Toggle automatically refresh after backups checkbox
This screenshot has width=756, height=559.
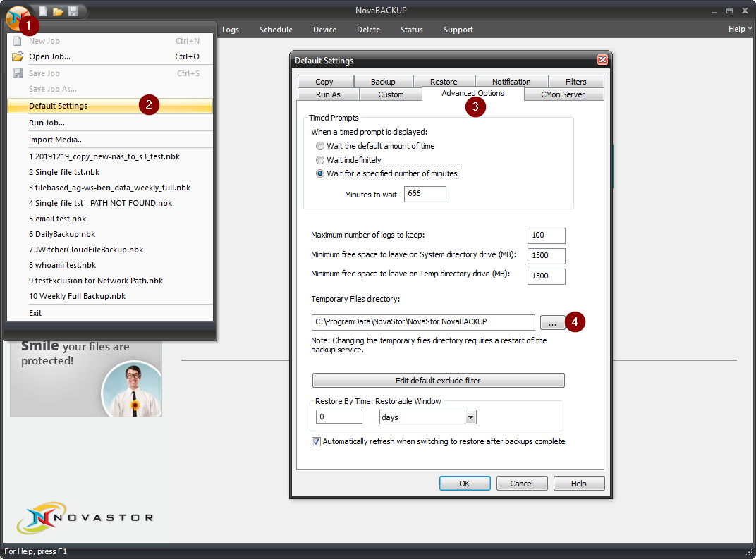pos(316,441)
